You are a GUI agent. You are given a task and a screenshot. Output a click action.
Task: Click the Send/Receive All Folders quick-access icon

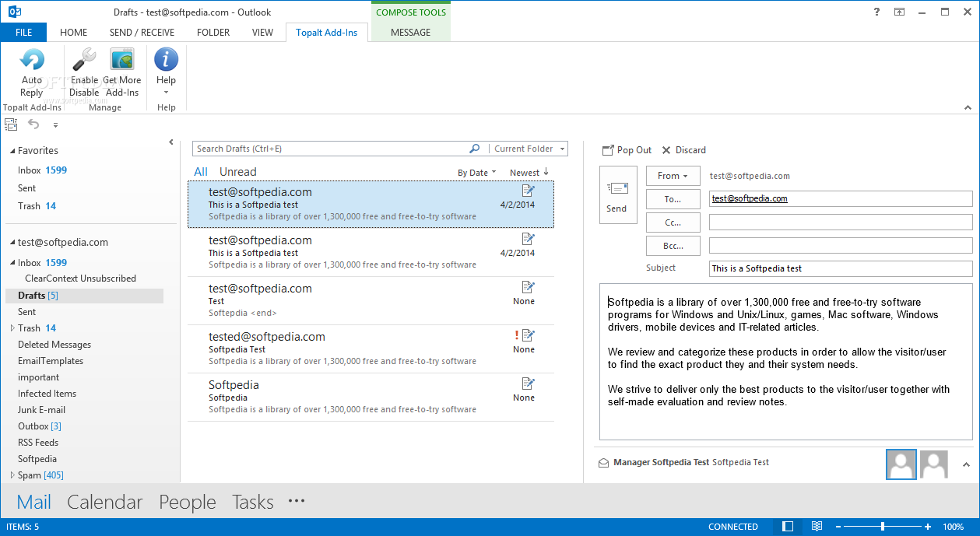pyautogui.click(x=11, y=124)
